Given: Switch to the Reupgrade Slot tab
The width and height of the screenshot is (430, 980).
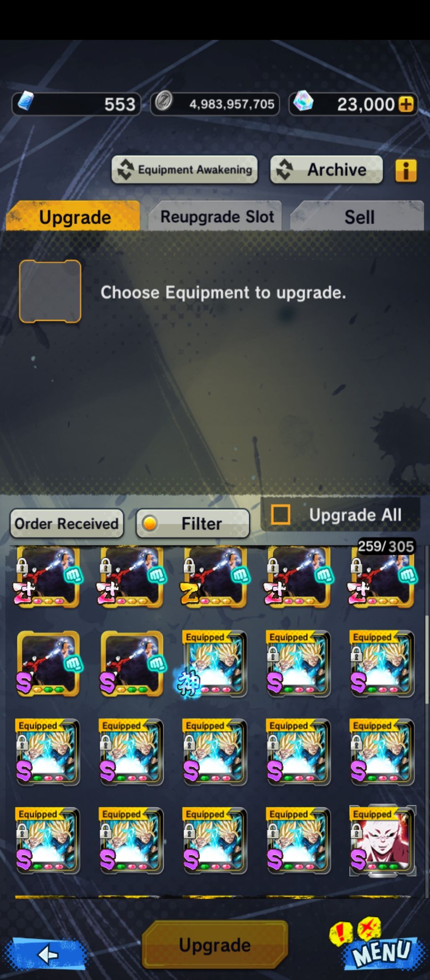Looking at the screenshot, I should (217, 217).
